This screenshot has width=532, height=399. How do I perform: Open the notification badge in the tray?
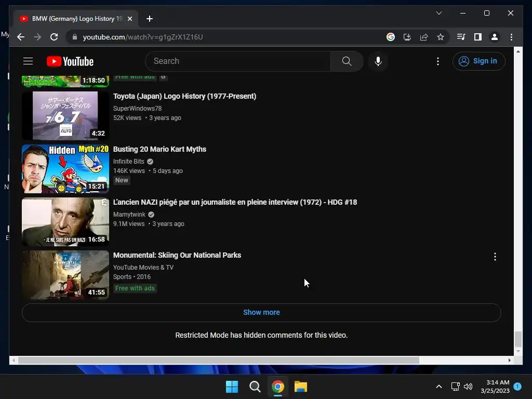[517, 387]
